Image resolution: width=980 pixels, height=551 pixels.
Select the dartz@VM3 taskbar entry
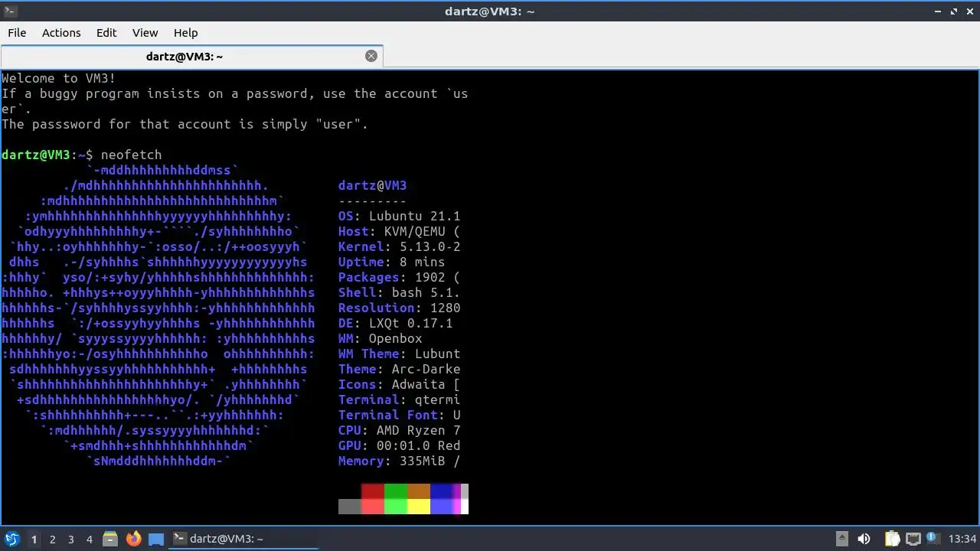(x=243, y=539)
